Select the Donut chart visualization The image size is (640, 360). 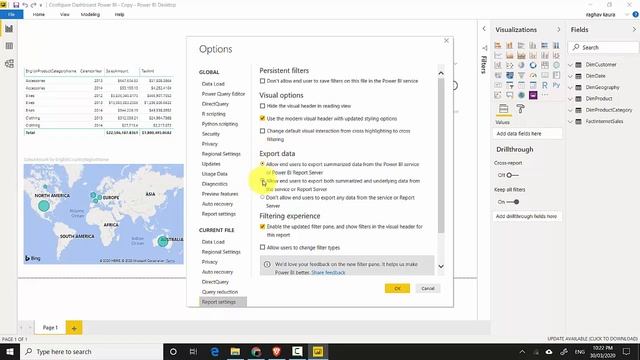[533, 65]
